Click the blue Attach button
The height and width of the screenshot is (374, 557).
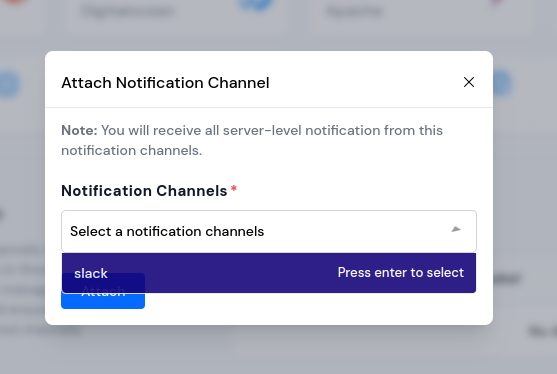(103, 300)
